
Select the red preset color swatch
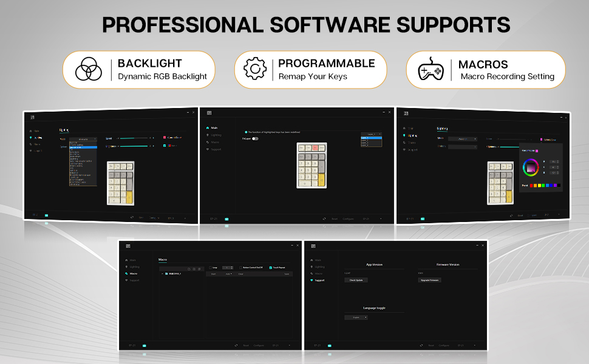(531, 186)
